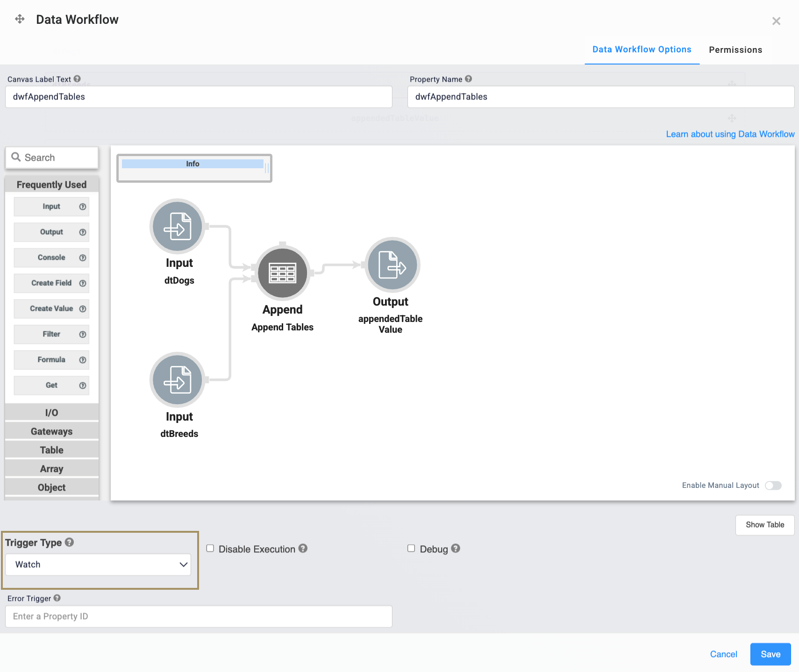
Task: Click the Save button
Action: coord(770,654)
